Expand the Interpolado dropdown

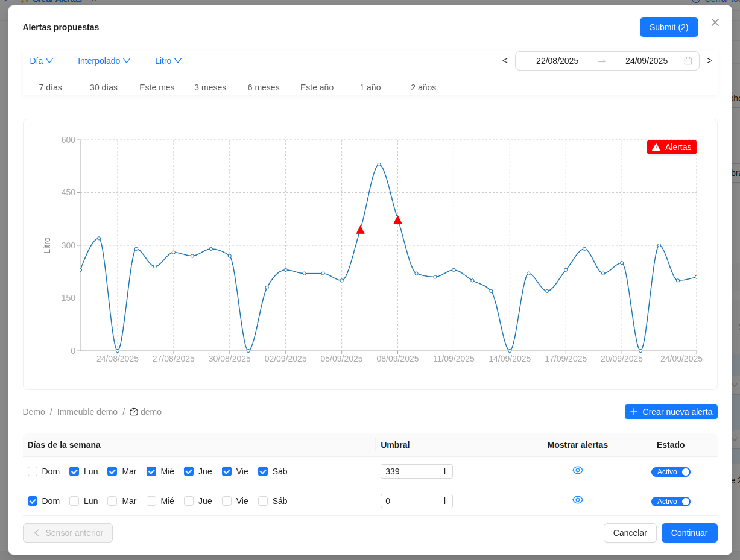104,61
